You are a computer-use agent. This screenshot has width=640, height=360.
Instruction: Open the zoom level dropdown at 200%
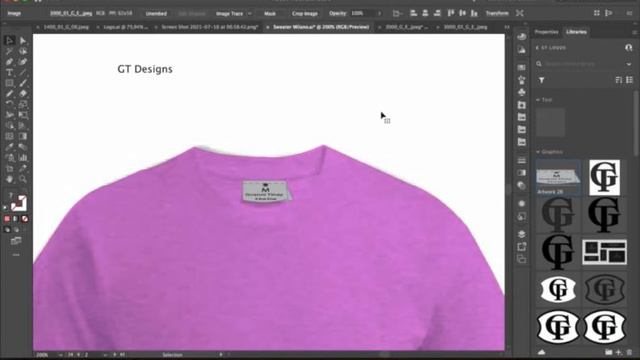[x=60, y=355]
